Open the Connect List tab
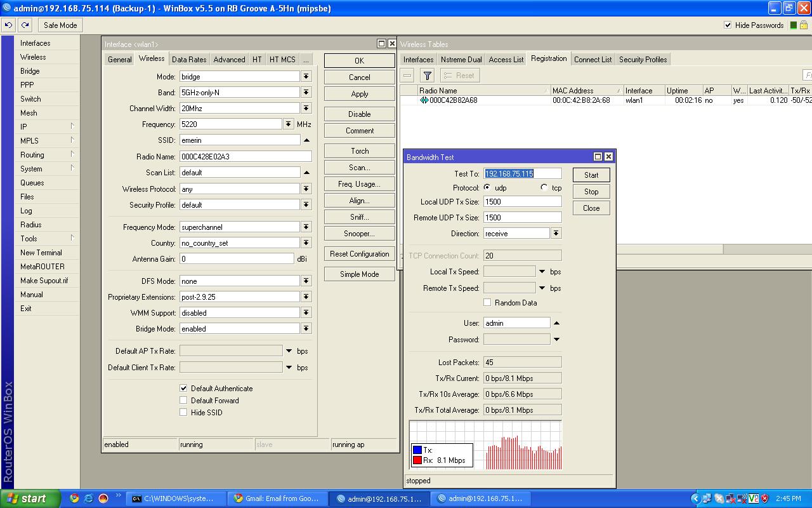This screenshot has height=508, width=812. pyautogui.click(x=593, y=60)
